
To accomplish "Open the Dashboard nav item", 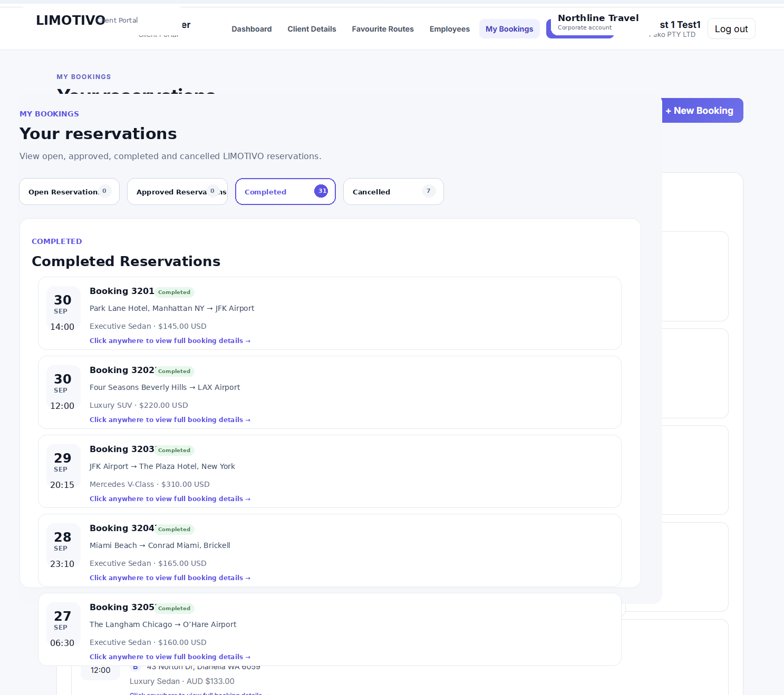I will point(251,29).
